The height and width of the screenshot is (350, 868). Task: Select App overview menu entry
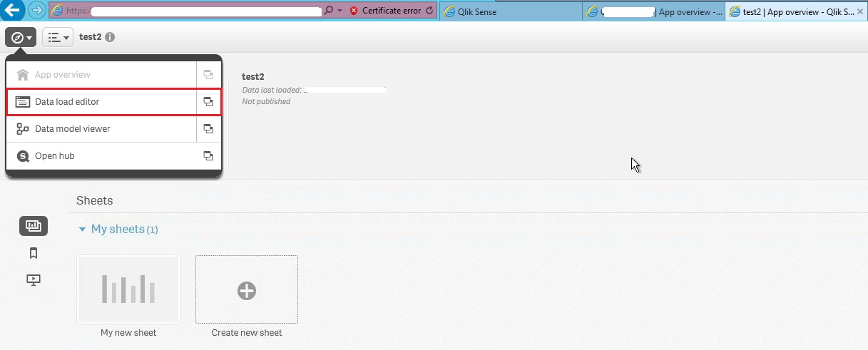(x=101, y=75)
